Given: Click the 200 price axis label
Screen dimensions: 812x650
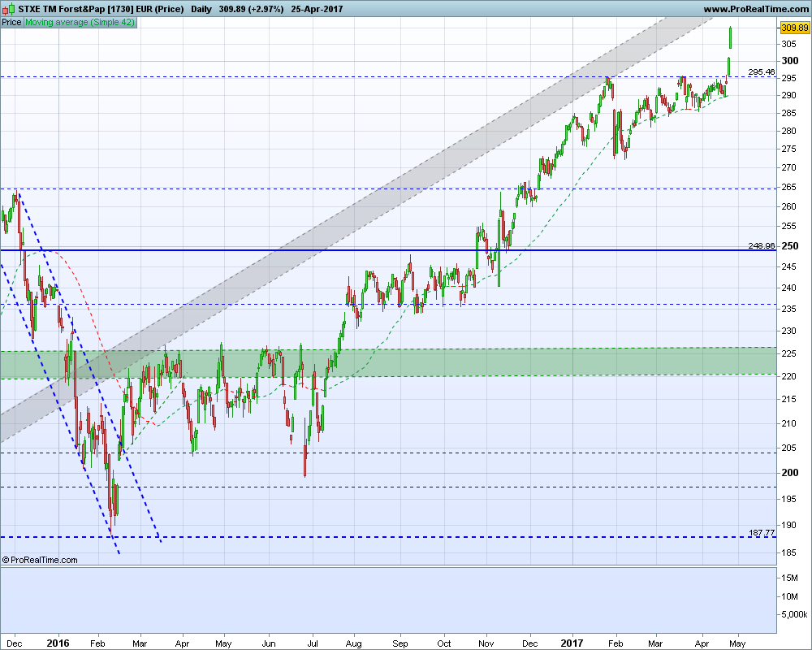Looking at the screenshot, I should pyautogui.click(x=790, y=472).
